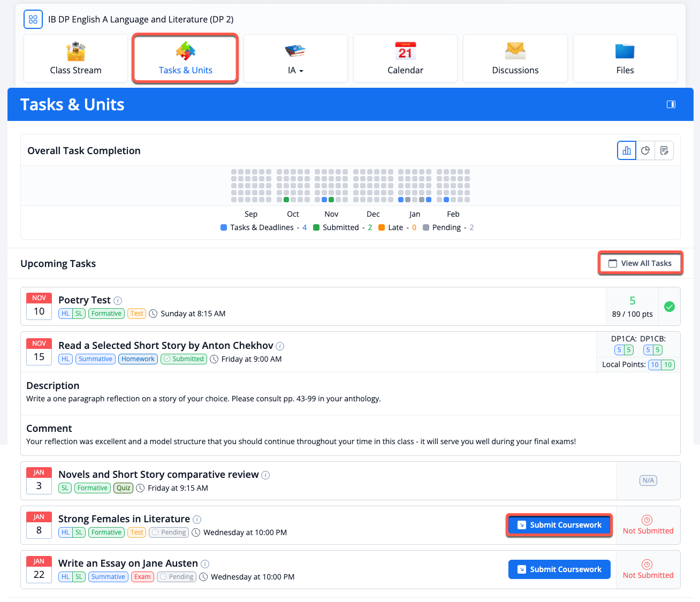
Task: Open the task list report view icon
Action: click(664, 151)
